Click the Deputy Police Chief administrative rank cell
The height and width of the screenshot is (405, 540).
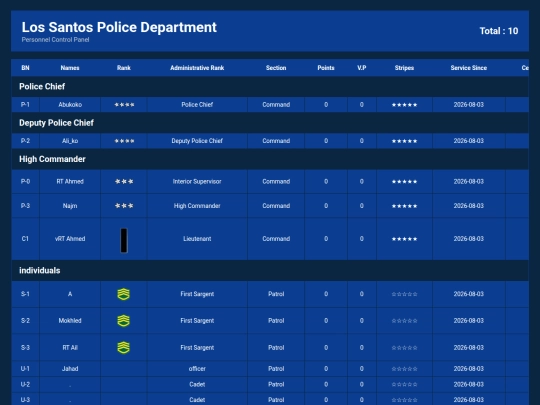197,141
